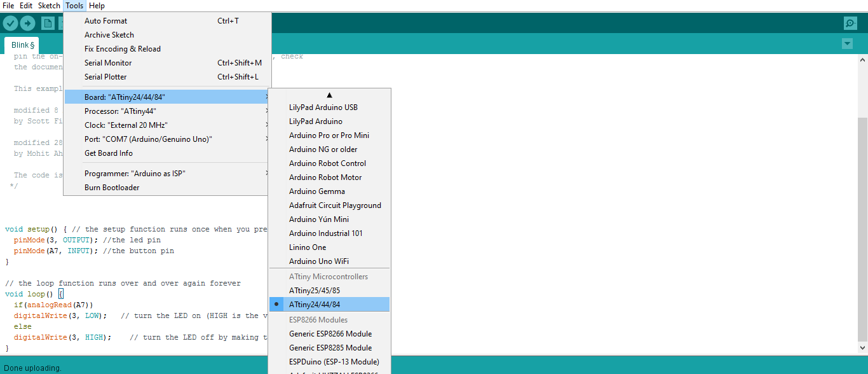Click the Upload arrow toolbar icon
This screenshot has width=868, height=374.
tap(28, 24)
